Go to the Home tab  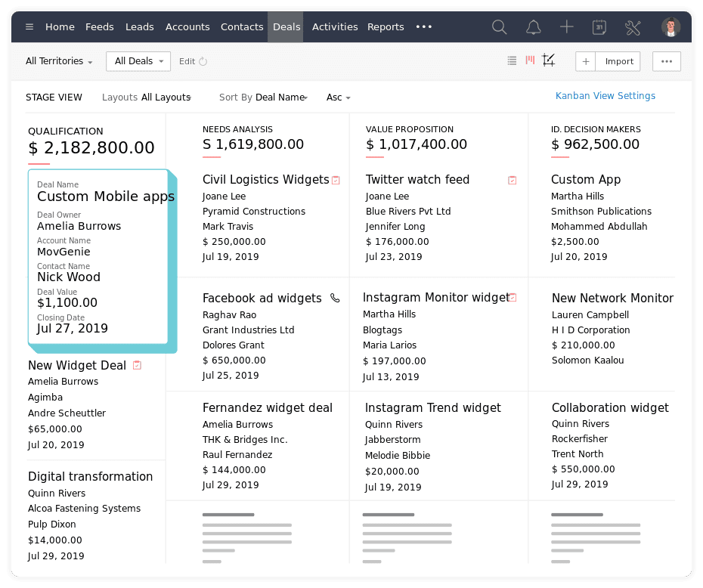(x=60, y=27)
